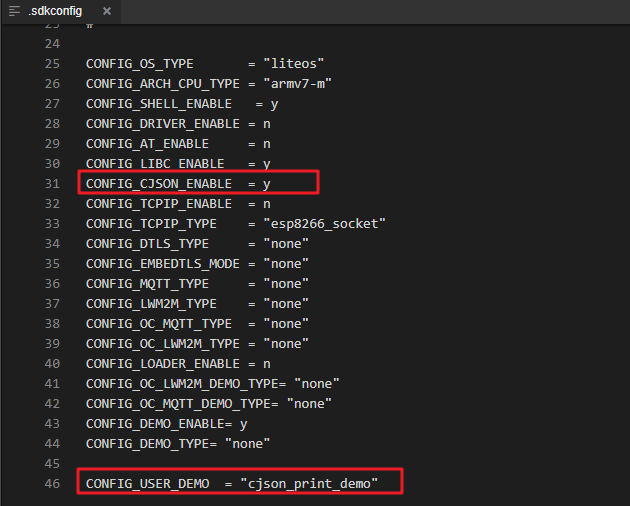Screen dimensions: 630x506
Task: Close the .sdkconfig tab
Action: 106,11
